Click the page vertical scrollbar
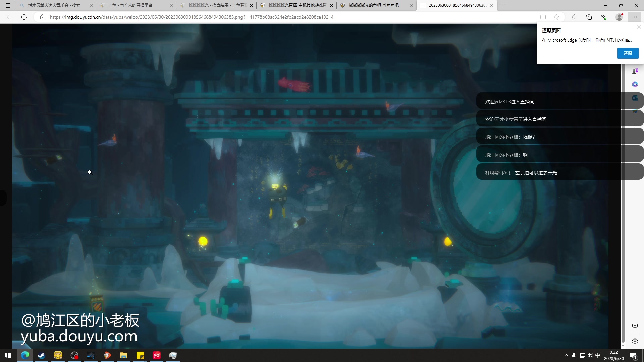This screenshot has height=362, width=644. 623,203
